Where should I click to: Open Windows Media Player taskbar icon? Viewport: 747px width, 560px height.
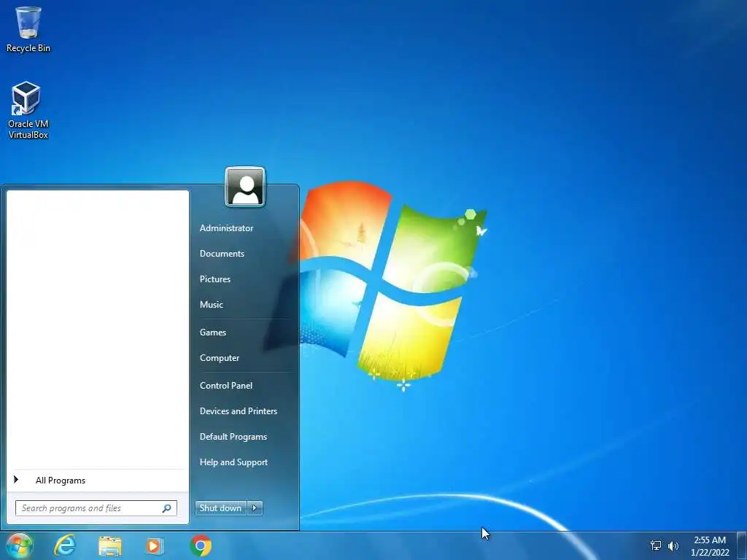155,546
